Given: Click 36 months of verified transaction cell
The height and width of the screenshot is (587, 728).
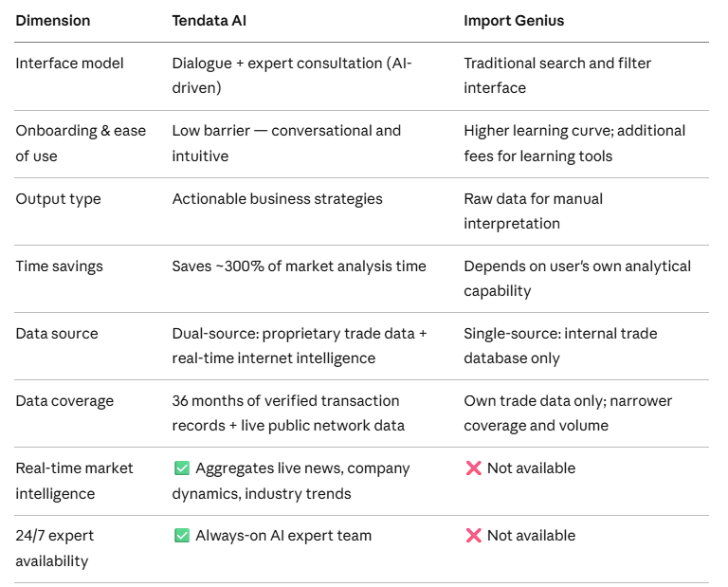Looking at the screenshot, I should (288, 413).
